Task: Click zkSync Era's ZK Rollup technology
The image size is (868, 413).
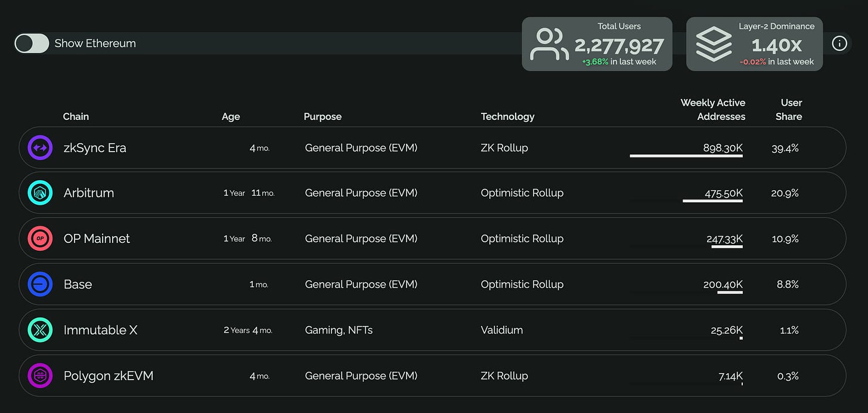Action: 504,147
